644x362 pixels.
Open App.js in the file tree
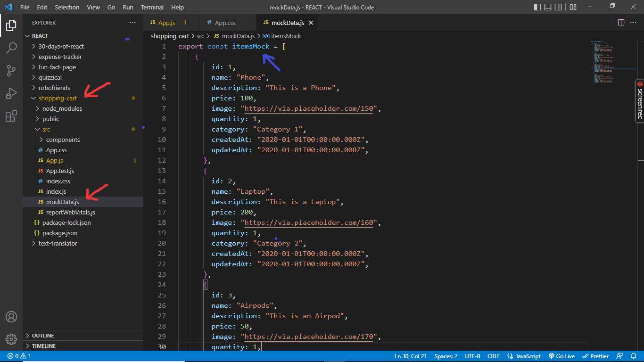83,160
